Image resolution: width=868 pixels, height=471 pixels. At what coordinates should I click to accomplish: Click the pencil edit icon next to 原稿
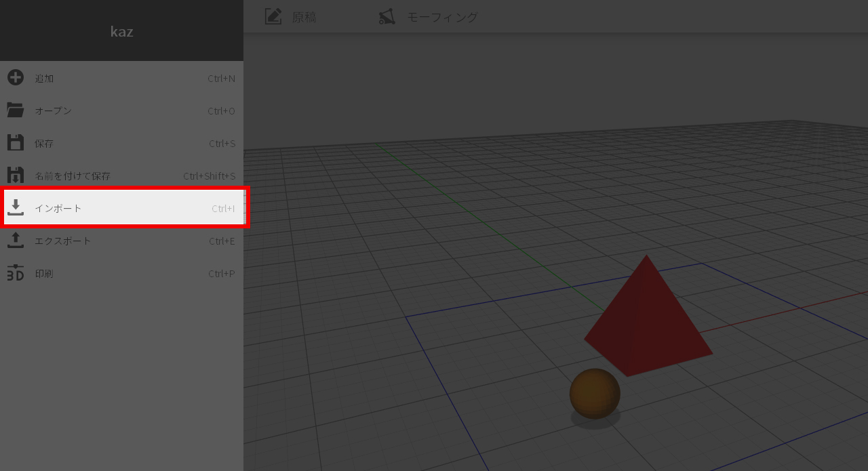[273, 17]
